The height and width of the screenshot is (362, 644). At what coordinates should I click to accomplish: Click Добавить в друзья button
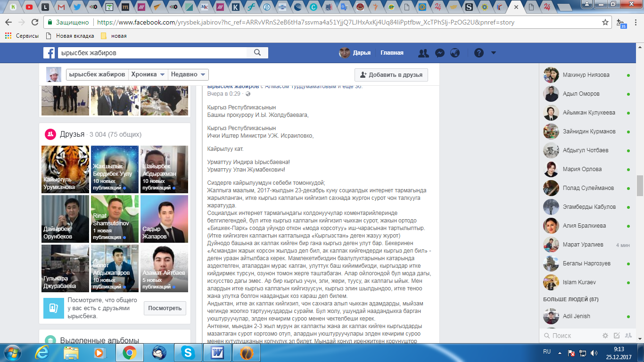pyautogui.click(x=391, y=75)
